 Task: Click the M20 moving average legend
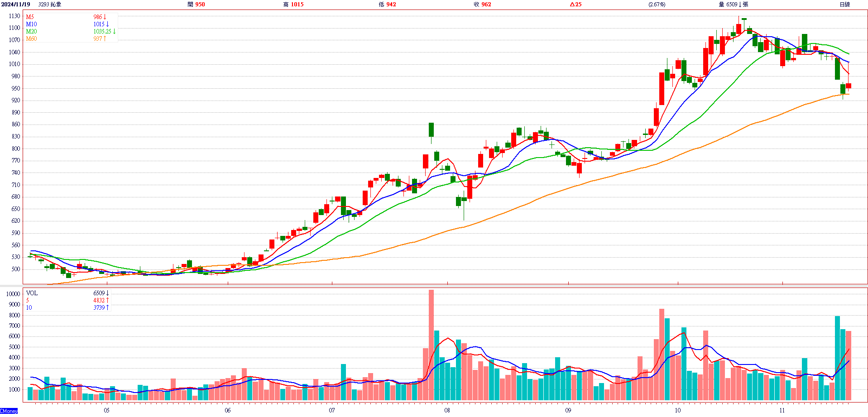(x=31, y=31)
